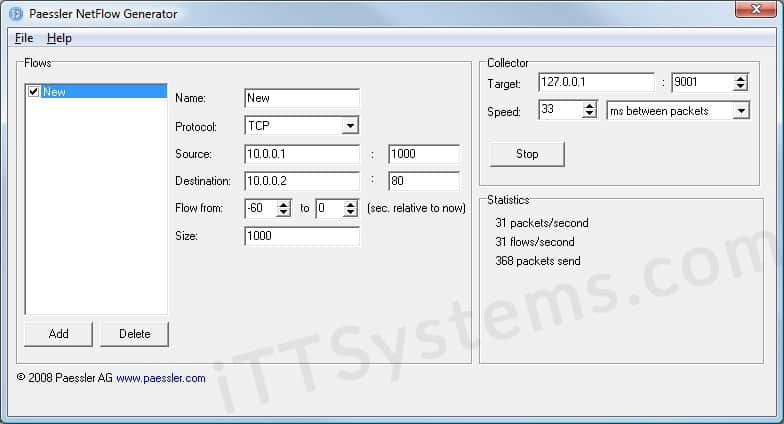The width and height of the screenshot is (784, 424).
Task: Decrease the Collector port value
Action: 740,86
